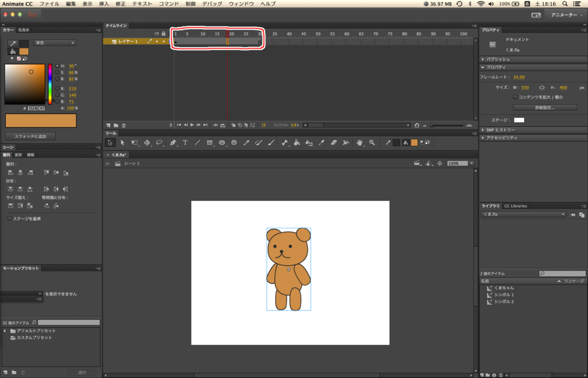
Task: Click the stage height value 400
Action: tap(563, 88)
